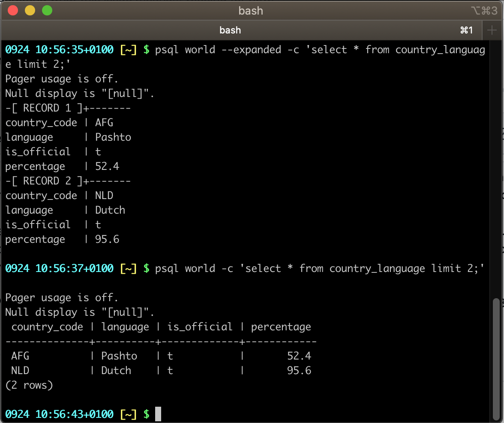
Task: Click the timestamp 0924 10:56:37+0100
Action: click(59, 269)
